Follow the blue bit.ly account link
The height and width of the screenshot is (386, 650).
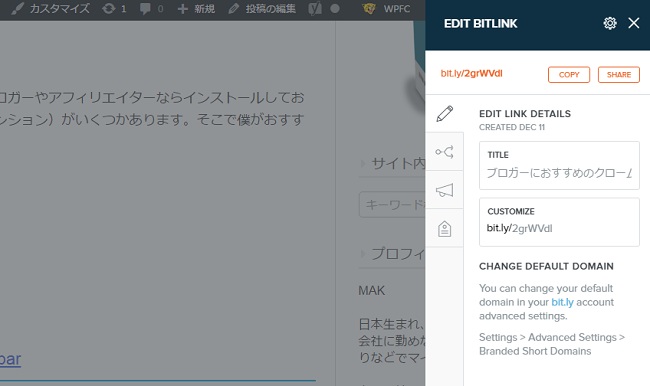[x=562, y=302]
